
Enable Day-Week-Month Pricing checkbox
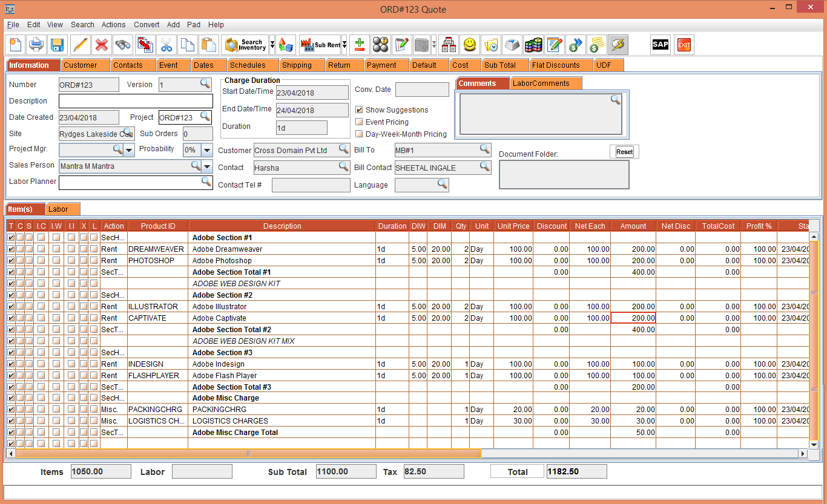(x=359, y=134)
